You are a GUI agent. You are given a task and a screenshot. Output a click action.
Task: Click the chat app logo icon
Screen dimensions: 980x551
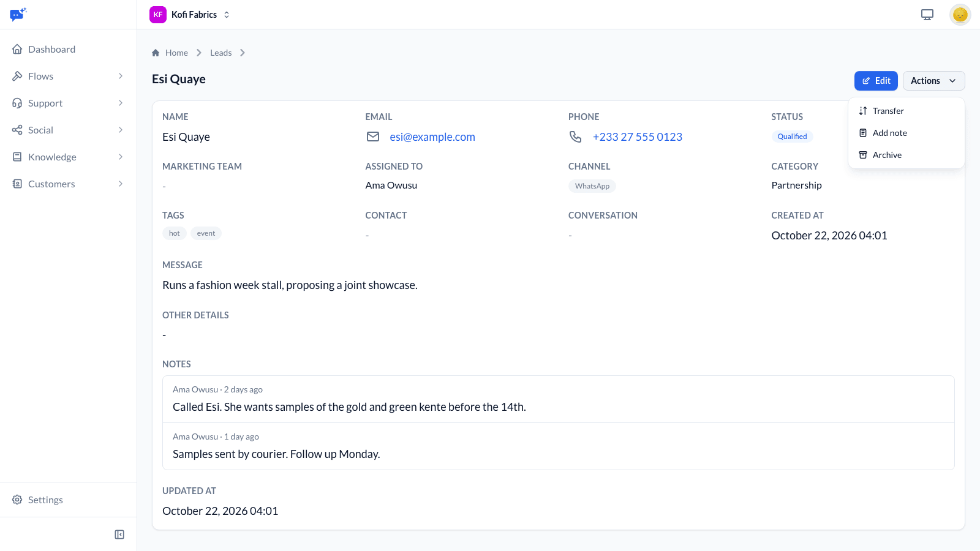[18, 14]
